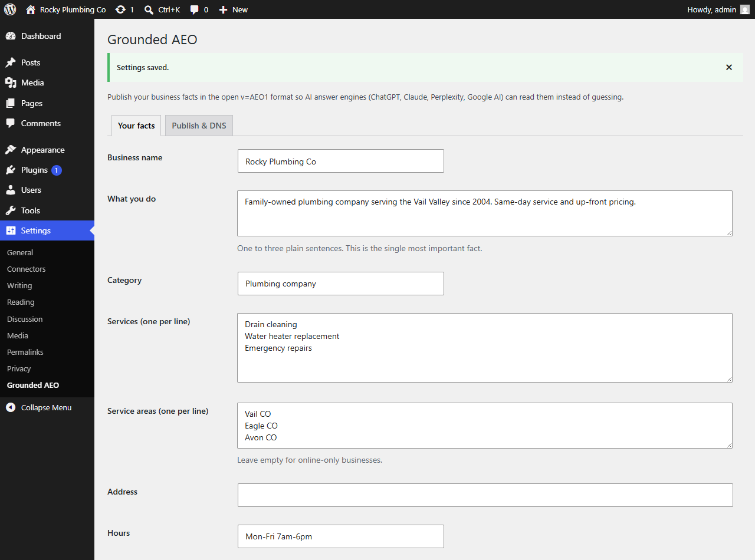Open Reading settings
755x560 pixels.
pyautogui.click(x=21, y=302)
